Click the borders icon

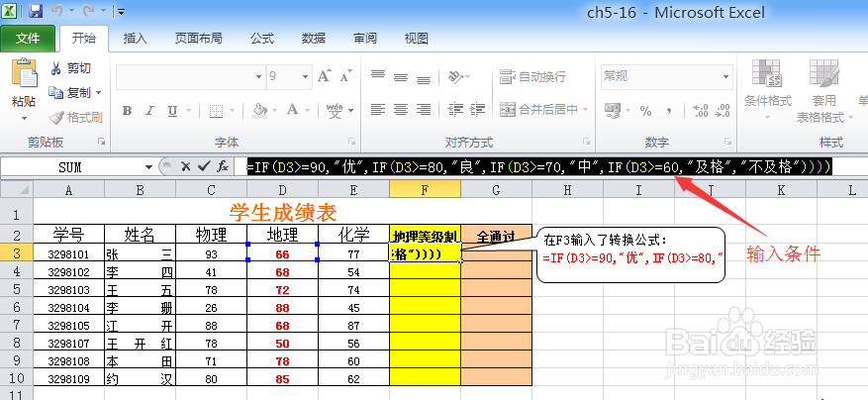[217, 110]
